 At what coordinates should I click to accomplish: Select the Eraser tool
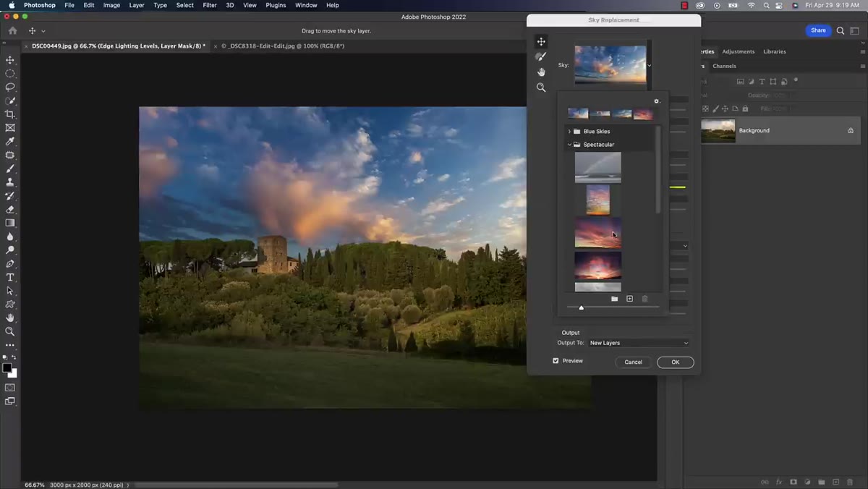[10, 210]
